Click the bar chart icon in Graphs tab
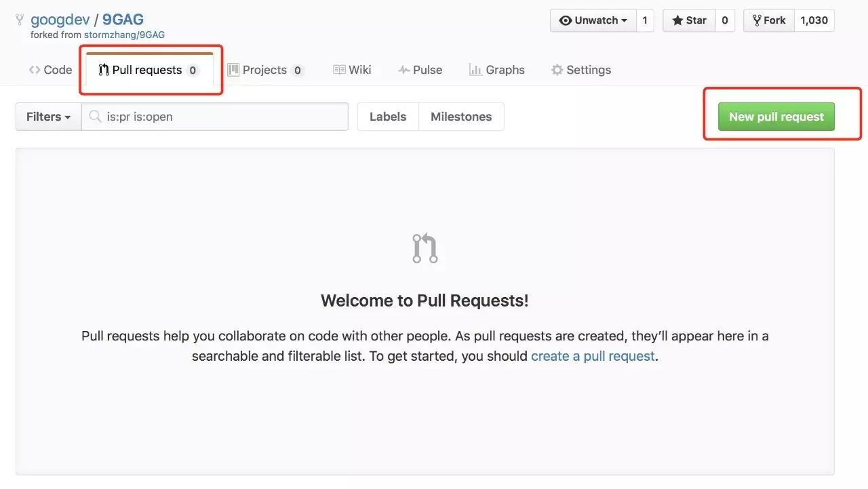Viewport: 868px width, 489px height. click(x=475, y=70)
